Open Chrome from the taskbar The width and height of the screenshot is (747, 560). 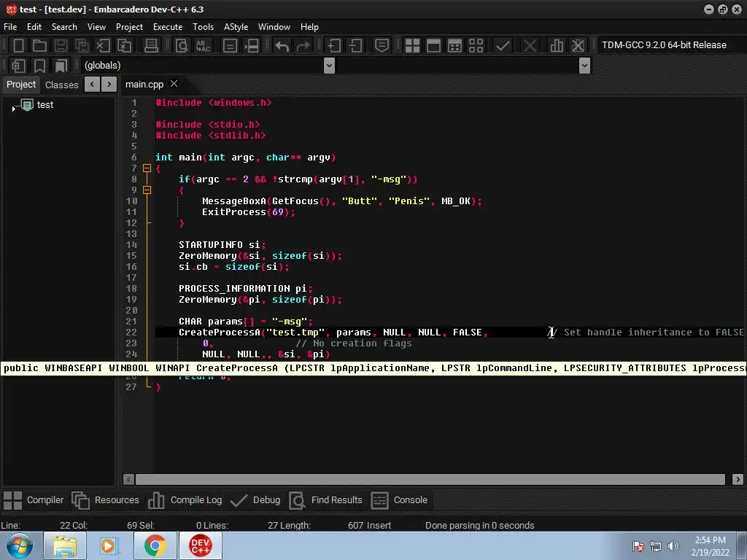coord(155,545)
